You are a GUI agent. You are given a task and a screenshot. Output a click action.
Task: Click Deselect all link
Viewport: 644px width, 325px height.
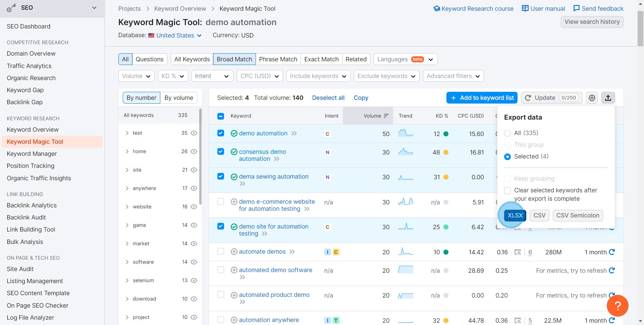[328, 98]
